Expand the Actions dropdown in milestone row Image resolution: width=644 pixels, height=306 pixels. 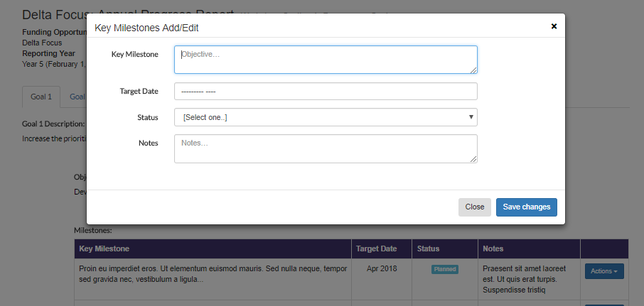pyautogui.click(x=603, y=271)
